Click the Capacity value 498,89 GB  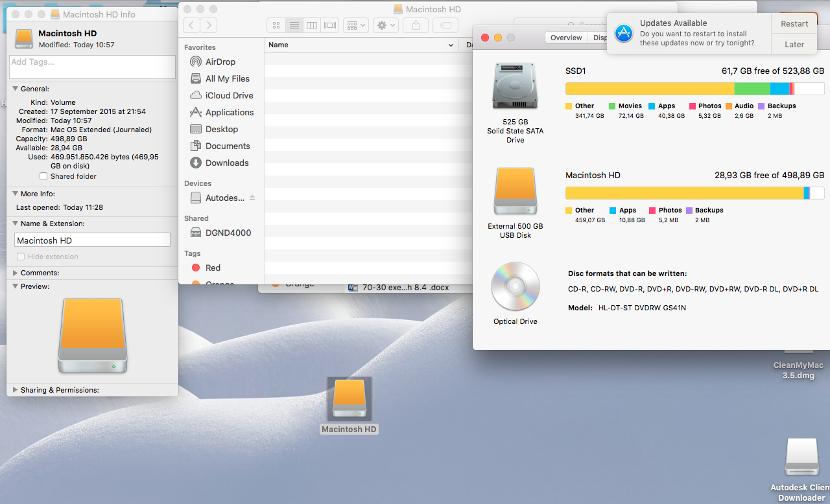pyautogui.click(x=69, y=139)
